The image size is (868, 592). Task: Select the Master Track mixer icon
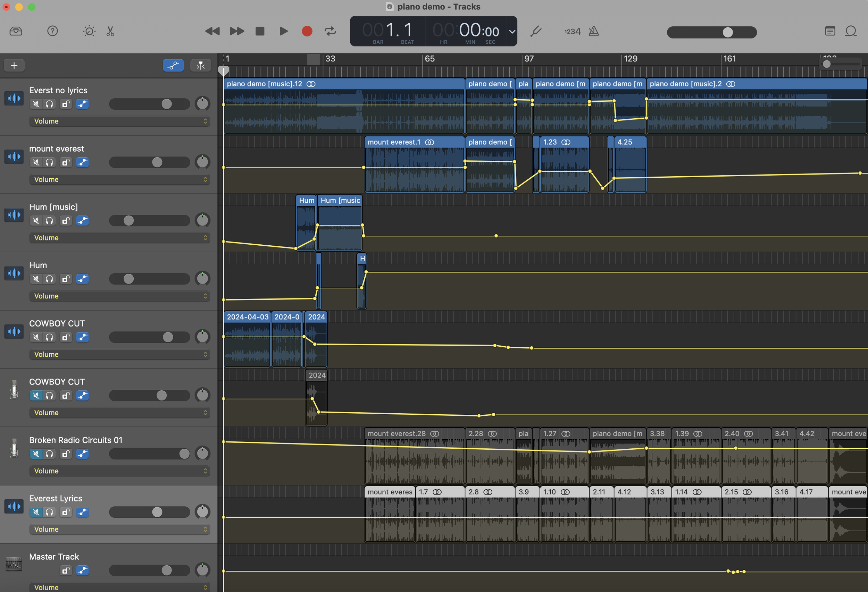coord(14,564)
